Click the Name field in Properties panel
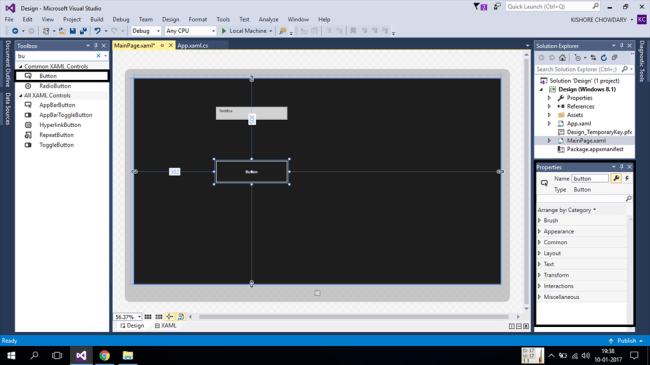The width and height of the screenshot is (650, 365). tap(590, 178)
